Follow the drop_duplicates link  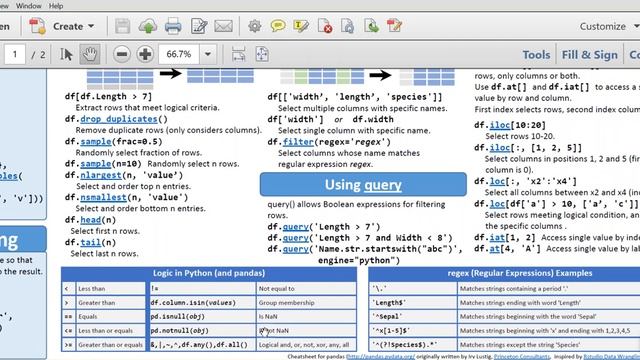(119, 119)
